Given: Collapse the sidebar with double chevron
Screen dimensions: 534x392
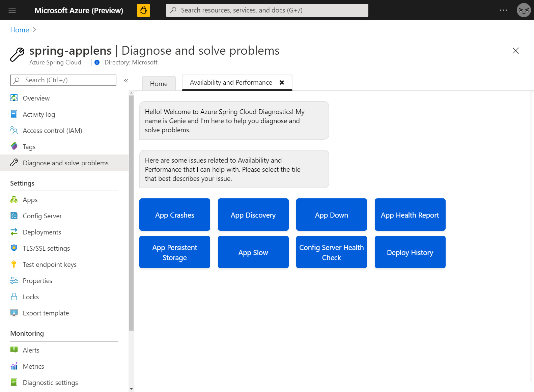Looking at the screenshot, I should [x=126, y=80].
